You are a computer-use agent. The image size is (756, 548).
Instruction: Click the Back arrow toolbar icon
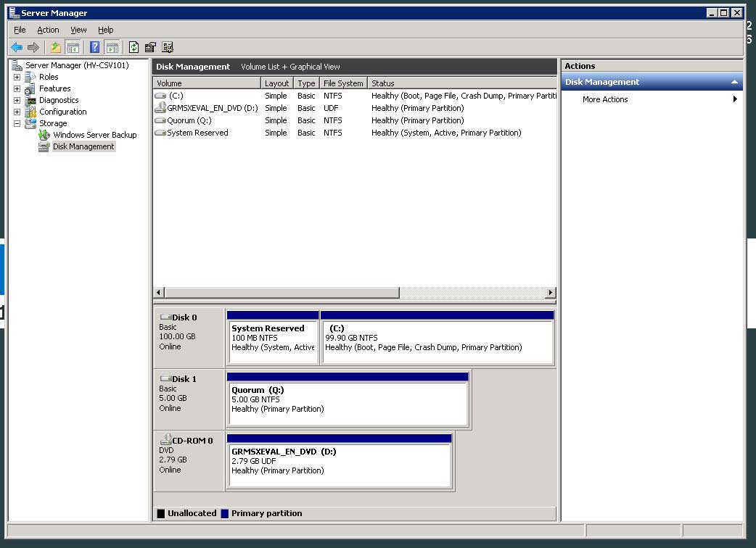[17, 47]
